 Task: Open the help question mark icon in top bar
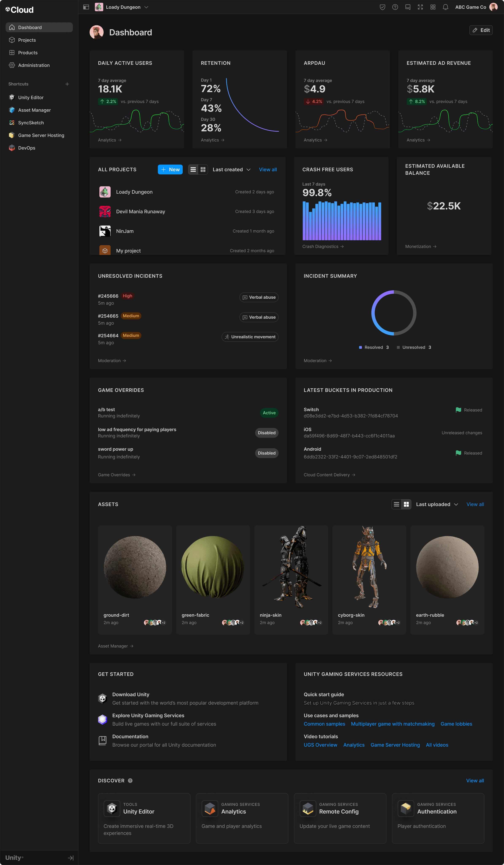coord(395,7)
